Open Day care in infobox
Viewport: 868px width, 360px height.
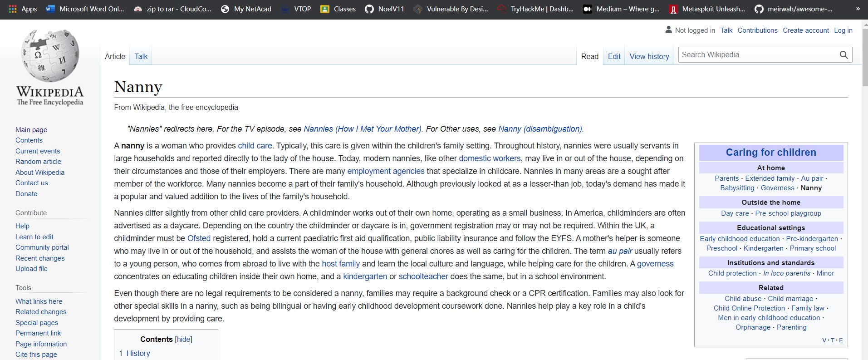pos(735,213)
